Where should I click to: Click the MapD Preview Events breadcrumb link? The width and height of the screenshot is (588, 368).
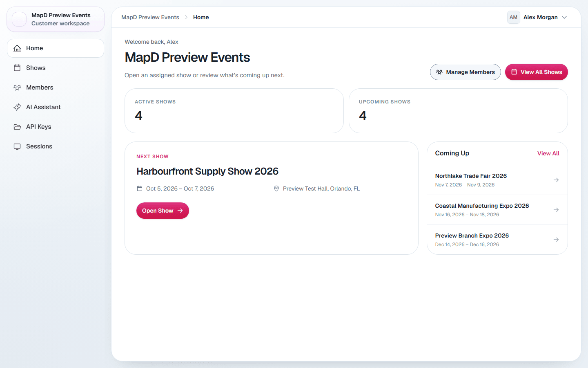[150, 17]
